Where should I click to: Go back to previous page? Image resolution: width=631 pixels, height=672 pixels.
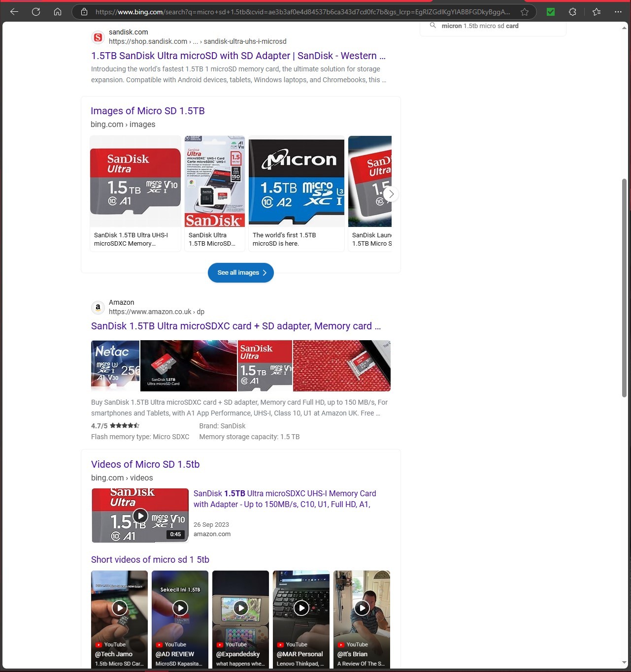pos(14,12)
